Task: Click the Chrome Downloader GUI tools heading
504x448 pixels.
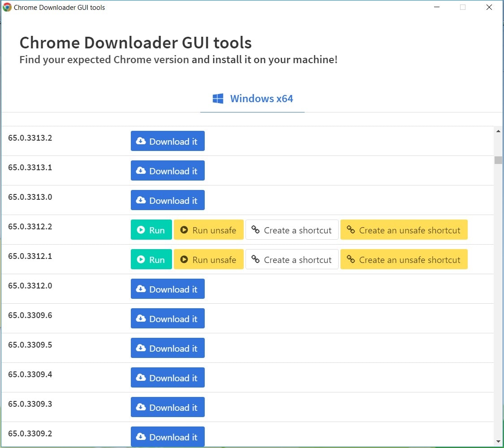Action: tap(135, 43)
